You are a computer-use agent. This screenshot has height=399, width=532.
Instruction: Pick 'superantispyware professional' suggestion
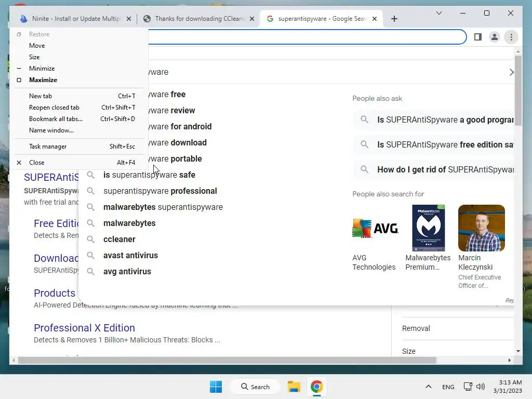[x=160, y=191]
